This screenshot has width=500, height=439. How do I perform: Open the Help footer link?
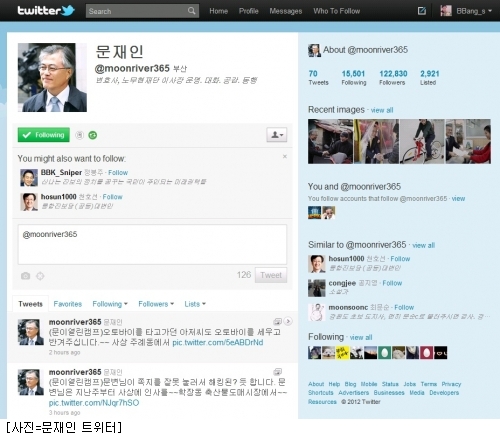(x=334, y=384)
